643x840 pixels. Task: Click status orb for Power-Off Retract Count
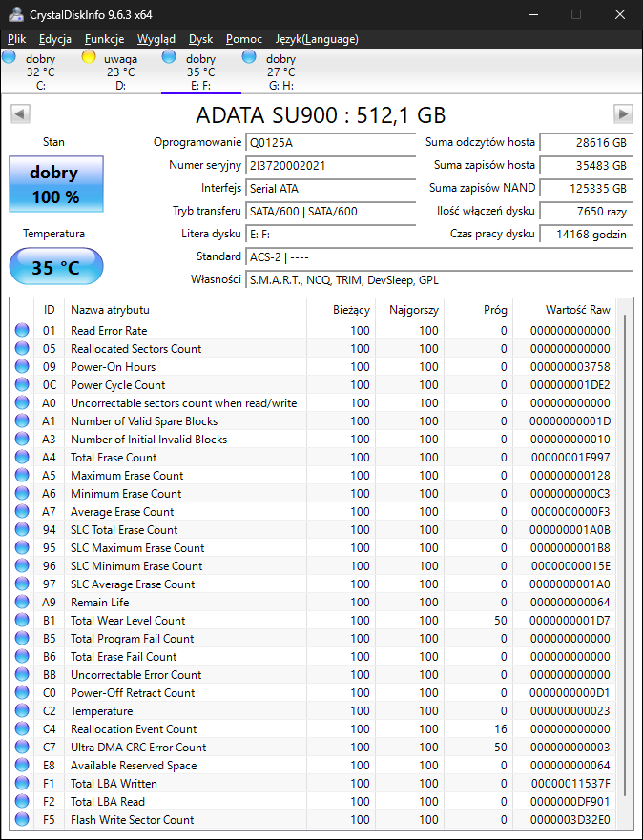[x=22, y=692]
